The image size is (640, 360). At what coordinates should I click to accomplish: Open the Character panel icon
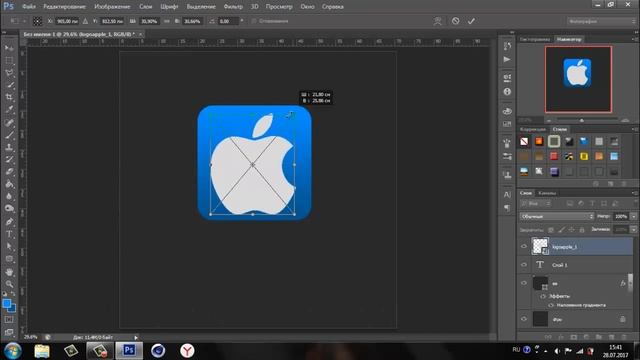[507, 194]
